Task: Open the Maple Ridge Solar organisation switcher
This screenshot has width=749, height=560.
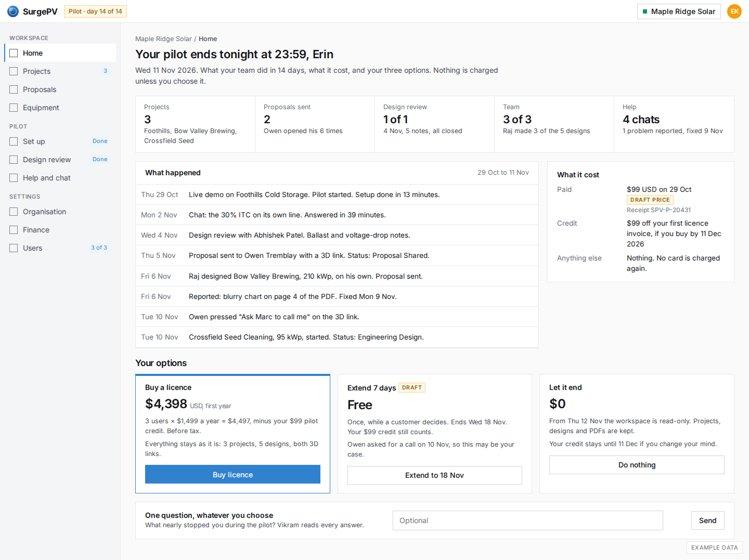Action: pyautogui.click(x=679, y=11)
